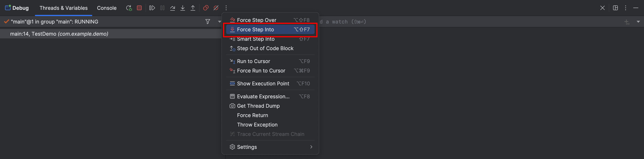Open the debug layout settings icon
Image resolution: width=644 pixels, height=159 pixels.
(615, 8)
